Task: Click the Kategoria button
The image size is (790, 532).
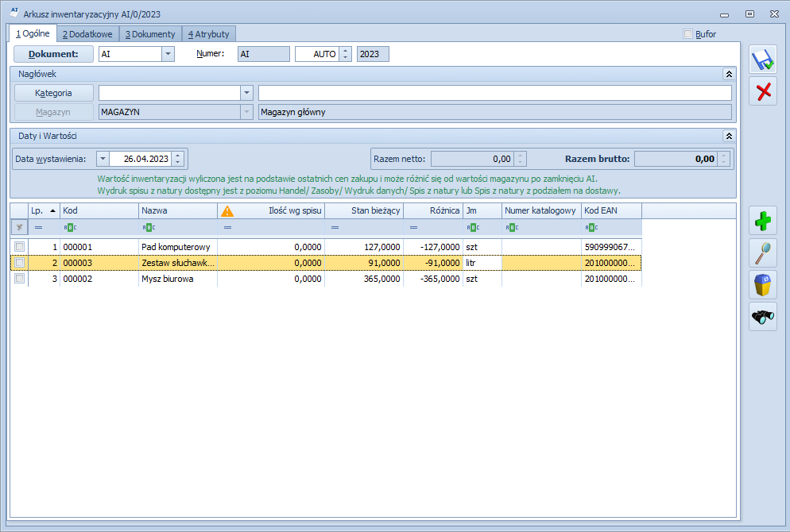Action: (53, 93)
